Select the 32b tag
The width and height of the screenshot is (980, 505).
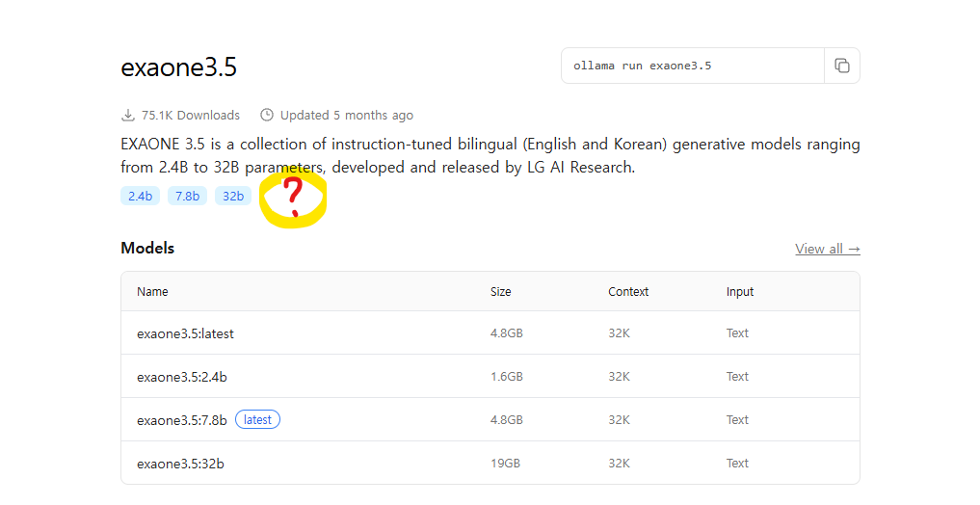pos(233,197)
